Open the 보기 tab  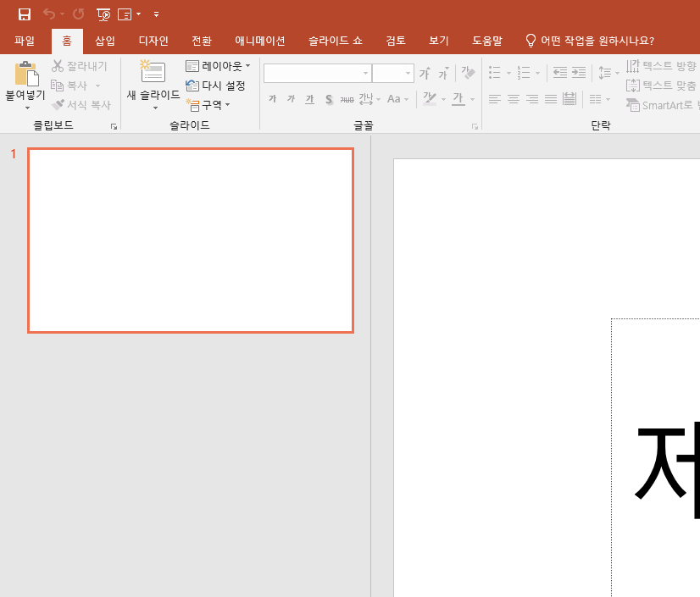point(439,41)
